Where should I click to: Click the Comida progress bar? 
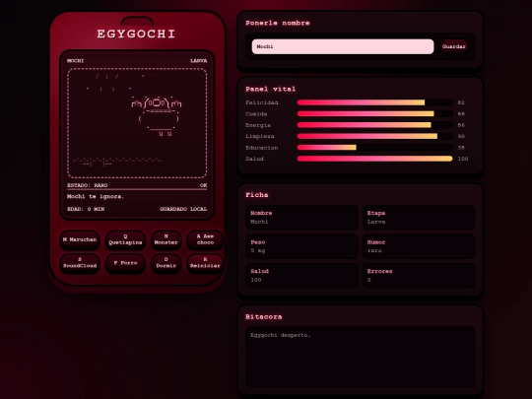click(375, 113)
